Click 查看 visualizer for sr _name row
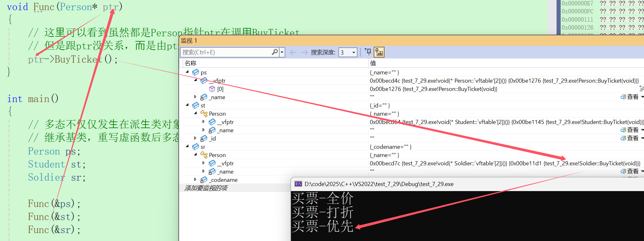Image resolution: width=644 pixels, height=241 pixels. (x=630, y=171)
